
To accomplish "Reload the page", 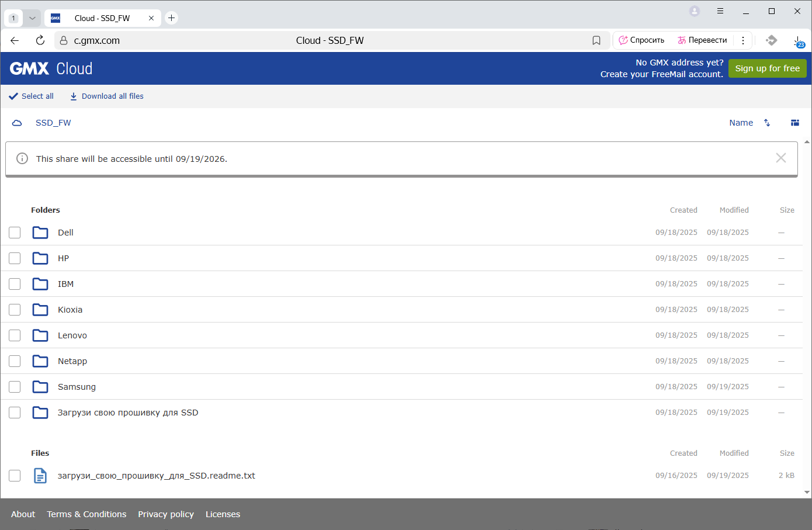I will click(x=40, y=40).
